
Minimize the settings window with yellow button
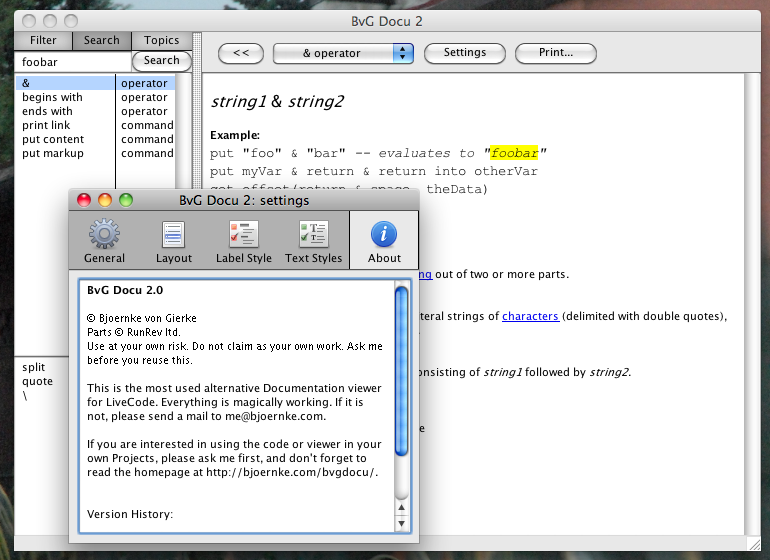[x=105, y=200]
